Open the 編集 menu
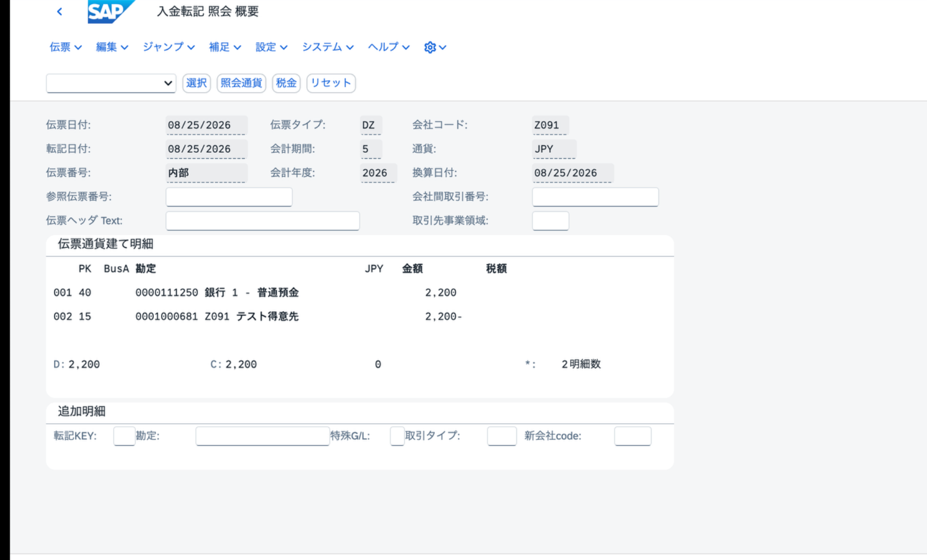 click(112, 47)
